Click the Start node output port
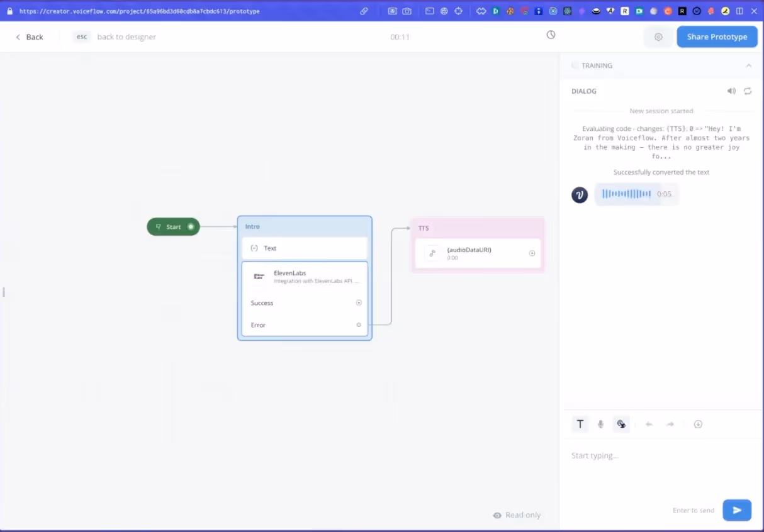 [x=191, y=227]
